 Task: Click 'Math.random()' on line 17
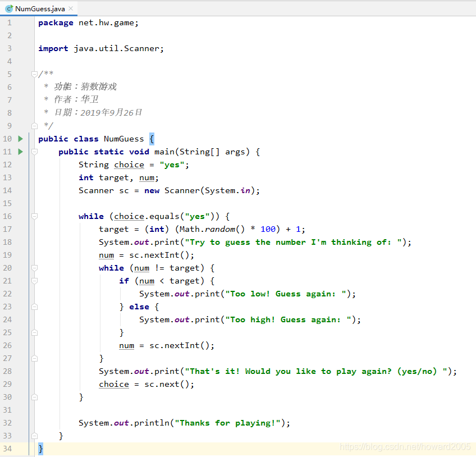pyautogui.click(x=212, y=229)
